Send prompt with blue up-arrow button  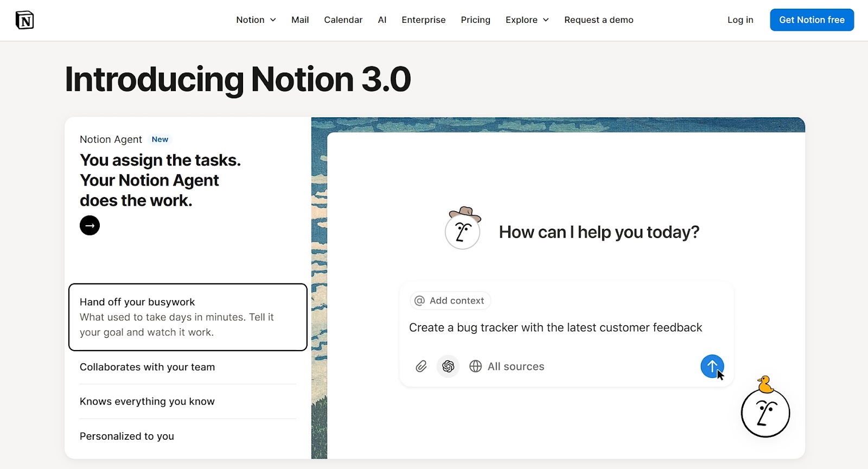pyautogui.click(x=712, y=366)
